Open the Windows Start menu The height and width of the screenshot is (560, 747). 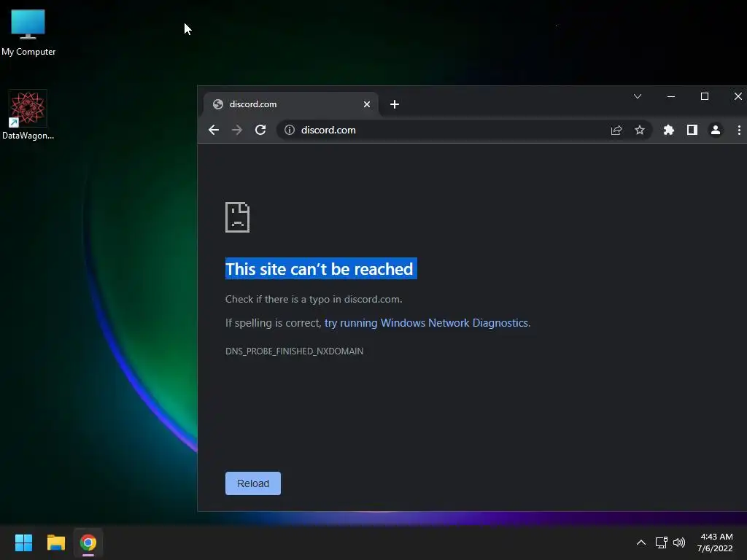pos(23,542)
